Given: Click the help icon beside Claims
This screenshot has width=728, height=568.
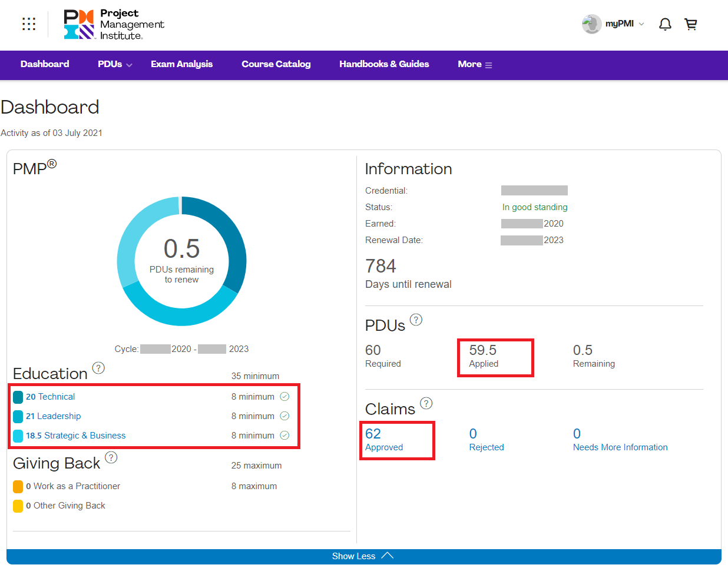Looking at the screenshot, I should [426, 403].
